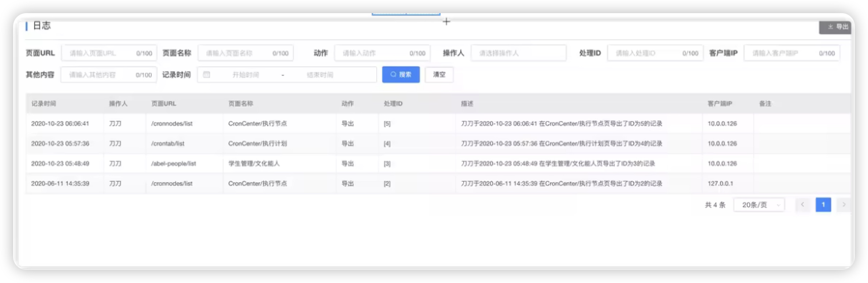The height and width of the screenshot is (283, 868).
Task: Select the 2020-06-11 14:35:39 time cell
Action: click(x=60, y=183)
